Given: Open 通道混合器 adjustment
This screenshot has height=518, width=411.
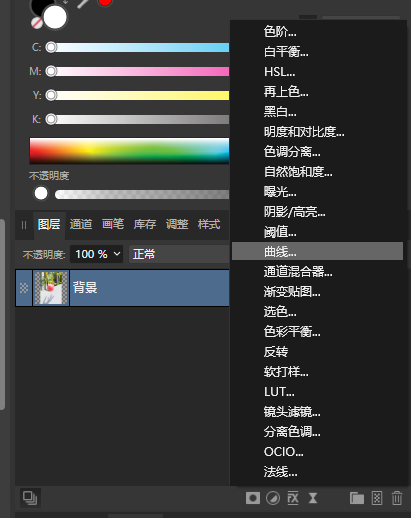Looking at the screenshot, I should coord(318,272).
